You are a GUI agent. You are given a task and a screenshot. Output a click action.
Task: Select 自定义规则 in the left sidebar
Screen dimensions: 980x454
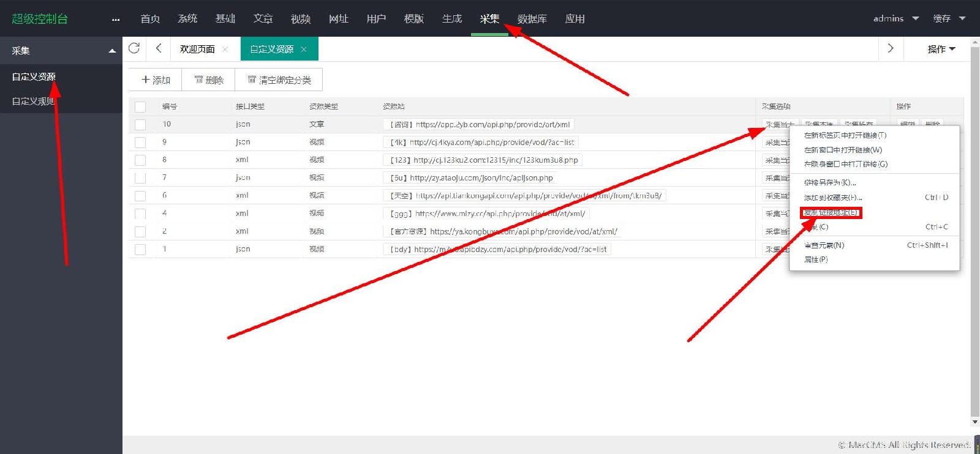[34, 101]
